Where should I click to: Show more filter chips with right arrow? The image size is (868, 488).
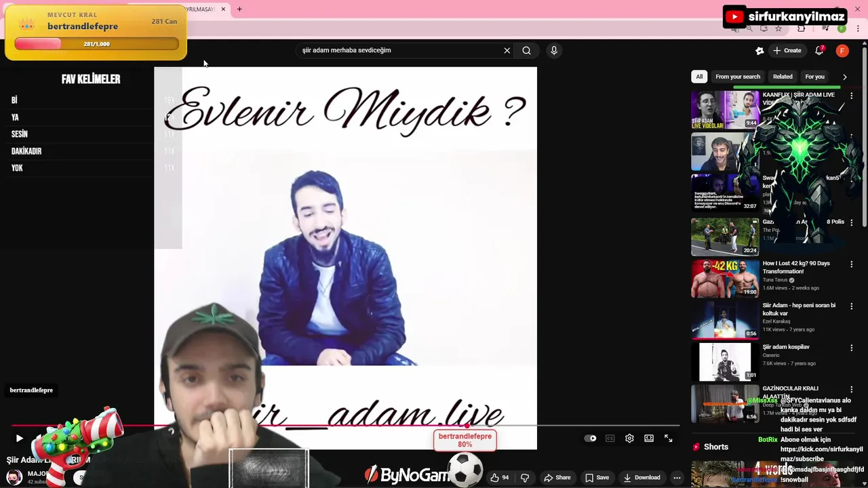(844, 77)
